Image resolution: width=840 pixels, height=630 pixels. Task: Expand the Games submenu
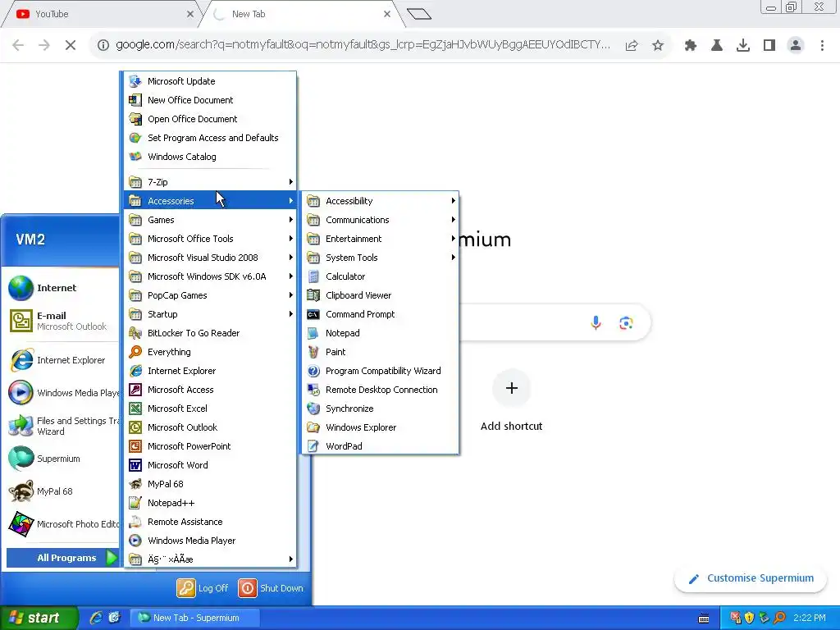[x=210, y=220]
